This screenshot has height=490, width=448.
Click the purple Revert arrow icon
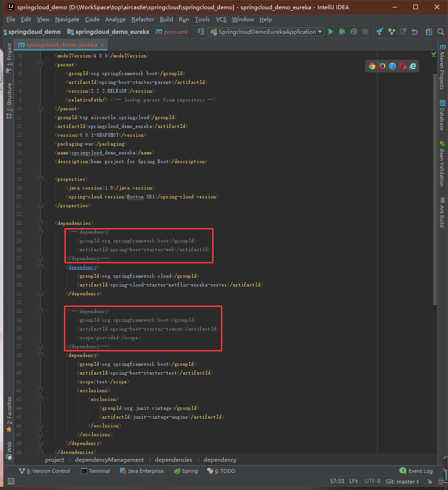pyautogui.click(x=415, y=32)
